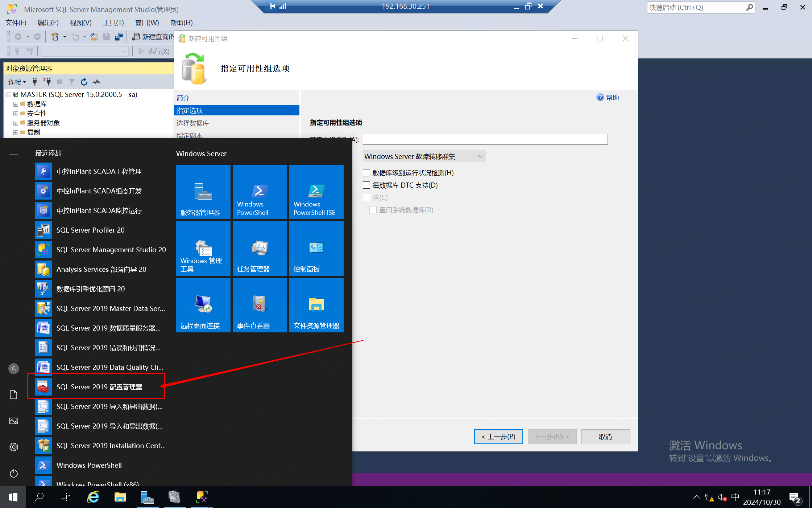This screenshot has height=508, width=812.
Task: Launch SQL Server Profiler 20
Action: [90, 230]
